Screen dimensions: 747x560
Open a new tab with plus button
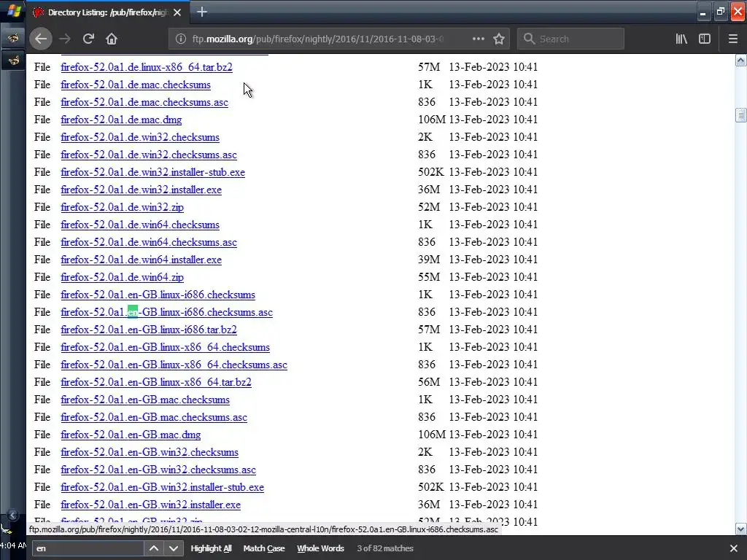202,12
